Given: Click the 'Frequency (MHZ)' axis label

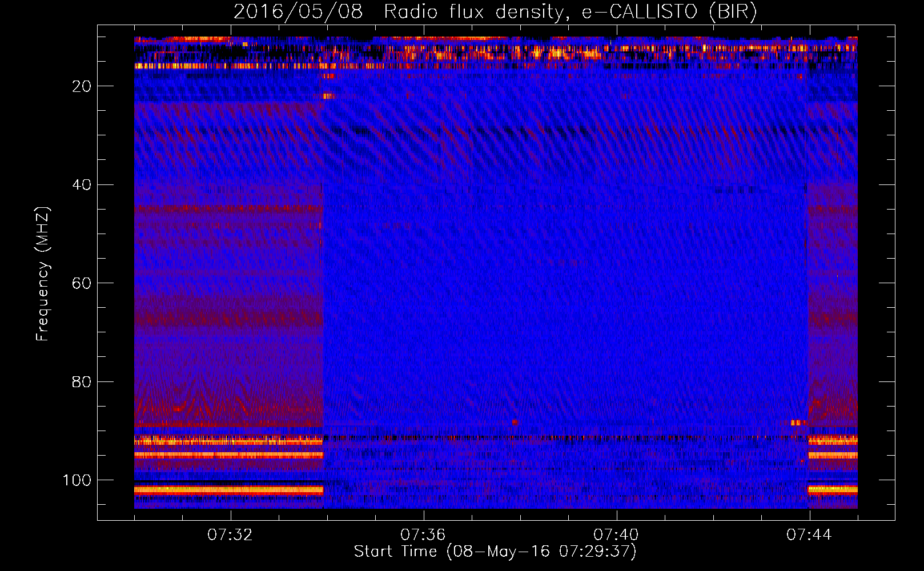Looking at the screenshot, I should tap(43, 274).
